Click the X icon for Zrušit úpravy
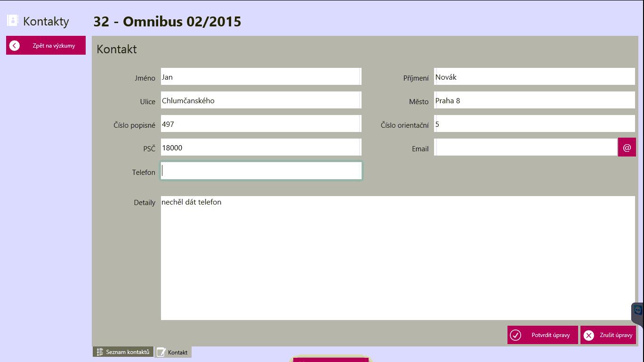The height and width of the screenshot is (362, 644). point(588,335)
